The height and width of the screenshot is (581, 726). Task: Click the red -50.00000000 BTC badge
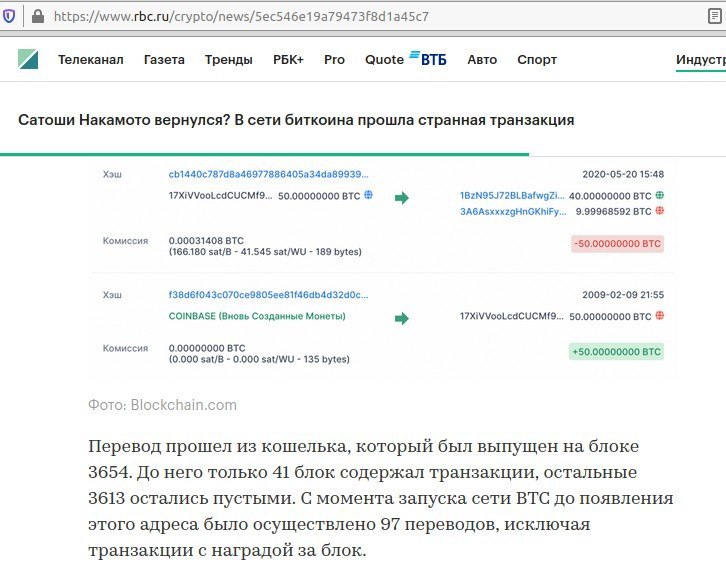click(x=618, y=244)
